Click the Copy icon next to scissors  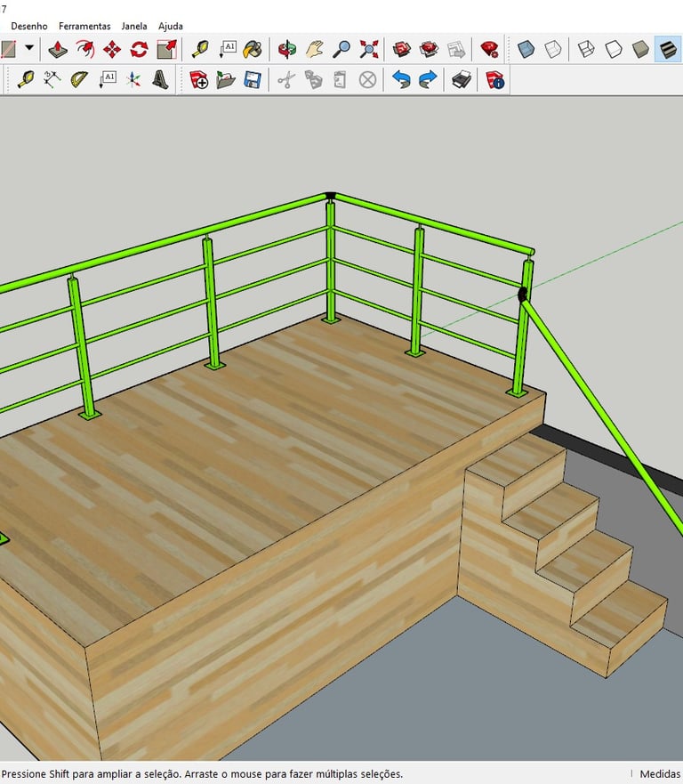(x=313, y=79)
